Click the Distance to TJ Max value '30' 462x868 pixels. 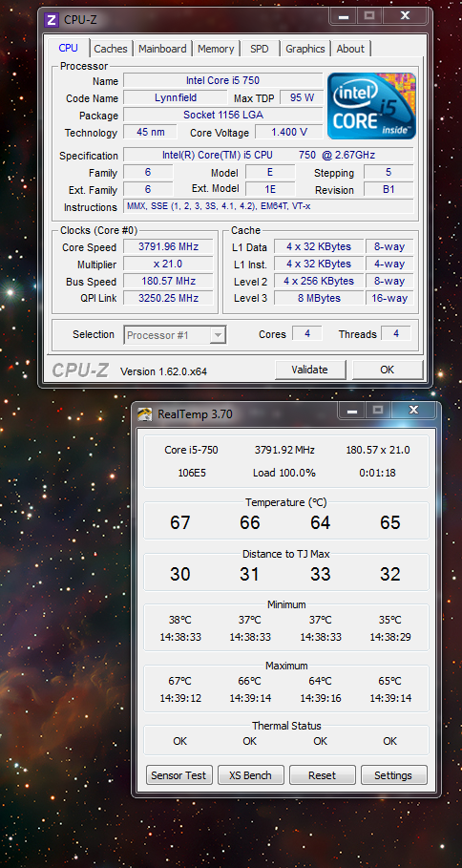(180, 574)
